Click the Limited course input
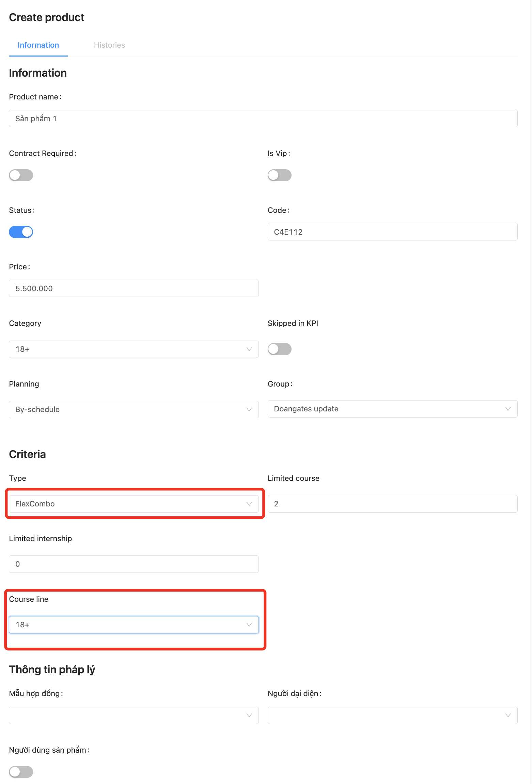This screenshot has height=784, width=532. tap(392, 504)
